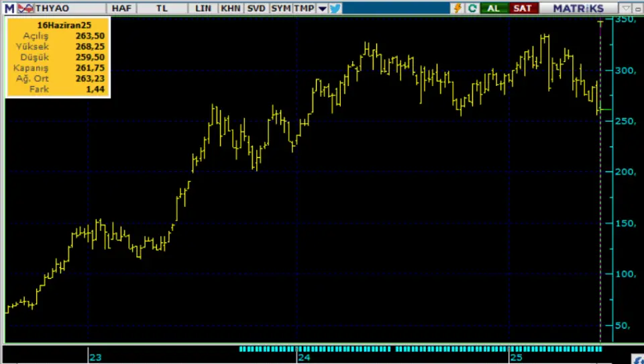Image resolution: width=644 pixels, height=364 pixels.
Task: Click the Matriks M logo icon
Action: click(x=9, y=8)
